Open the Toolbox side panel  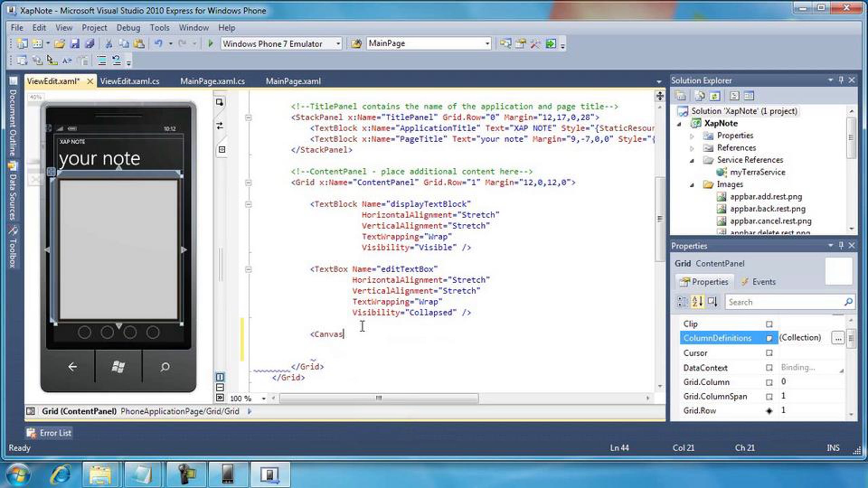(x=13, y=247)
